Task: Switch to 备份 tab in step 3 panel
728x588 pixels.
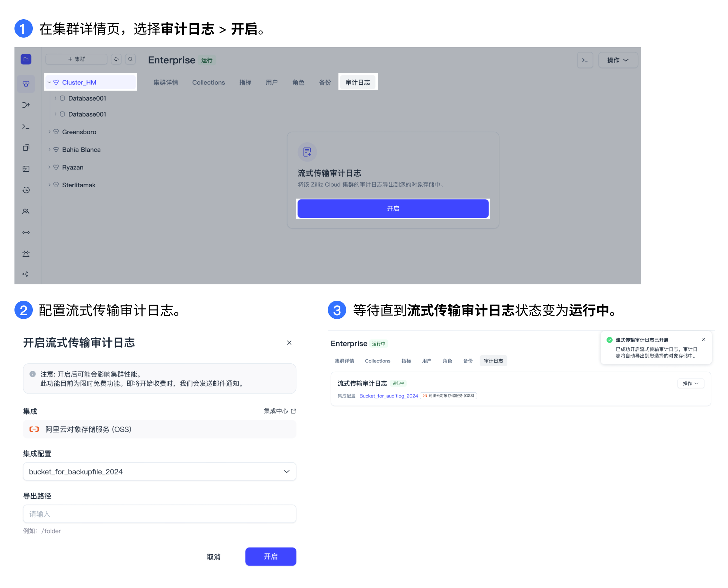Action: (x=468, y=361)
